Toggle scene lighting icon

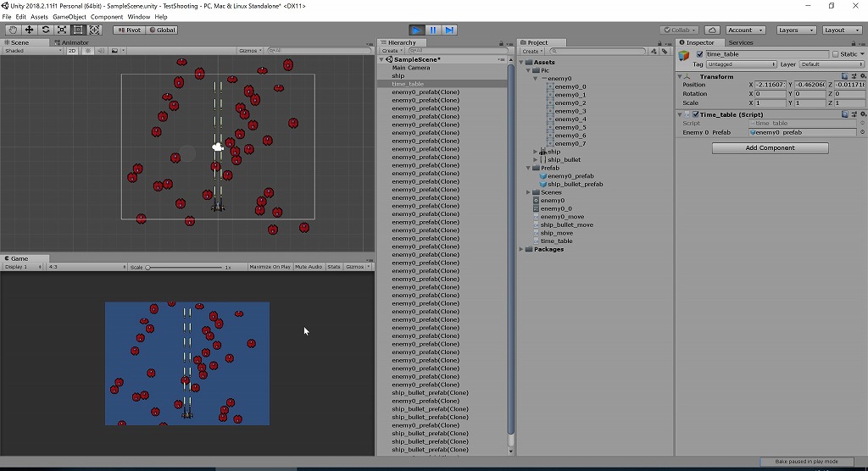point(87,50)
